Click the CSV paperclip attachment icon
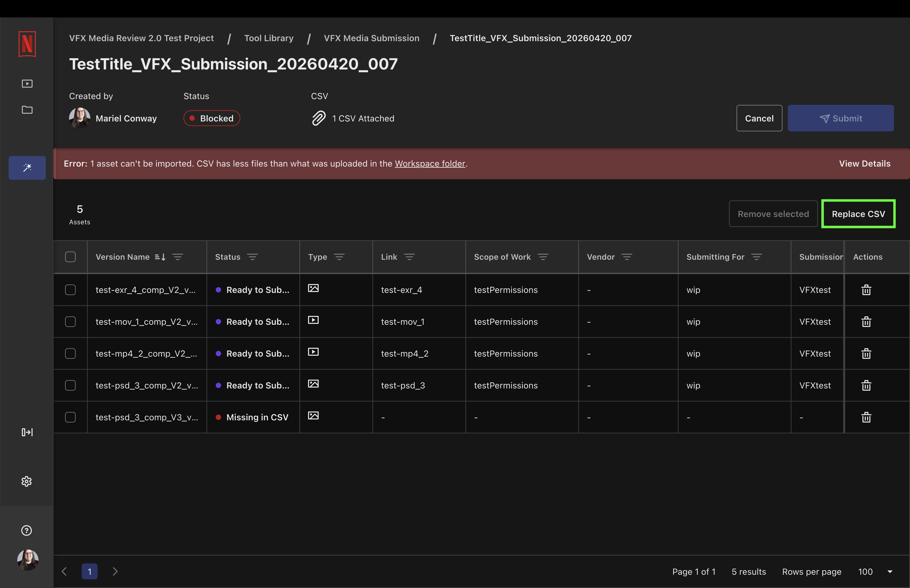910x588 pixels. 319,118
